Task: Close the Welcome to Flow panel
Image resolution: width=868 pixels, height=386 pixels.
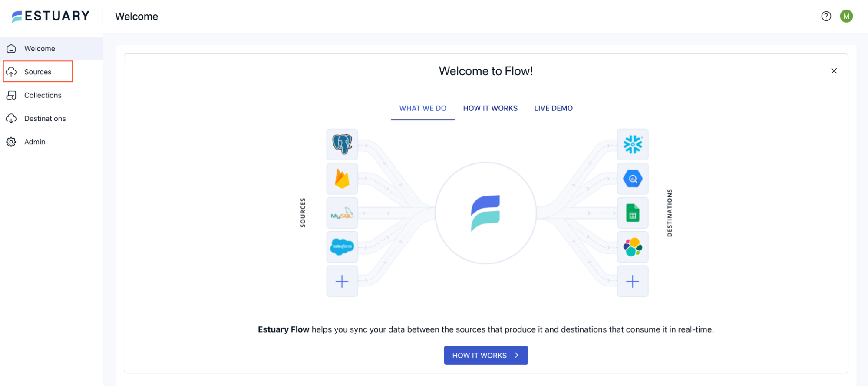Action: coord(834,71)
